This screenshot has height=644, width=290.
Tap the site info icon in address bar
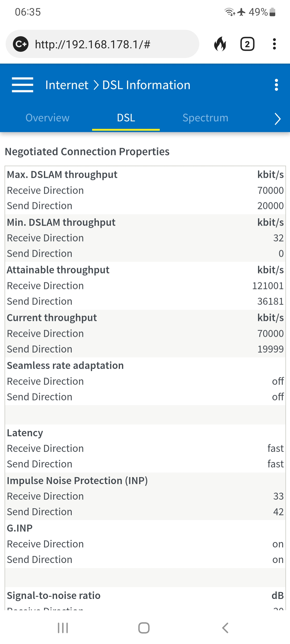point(21,44)
